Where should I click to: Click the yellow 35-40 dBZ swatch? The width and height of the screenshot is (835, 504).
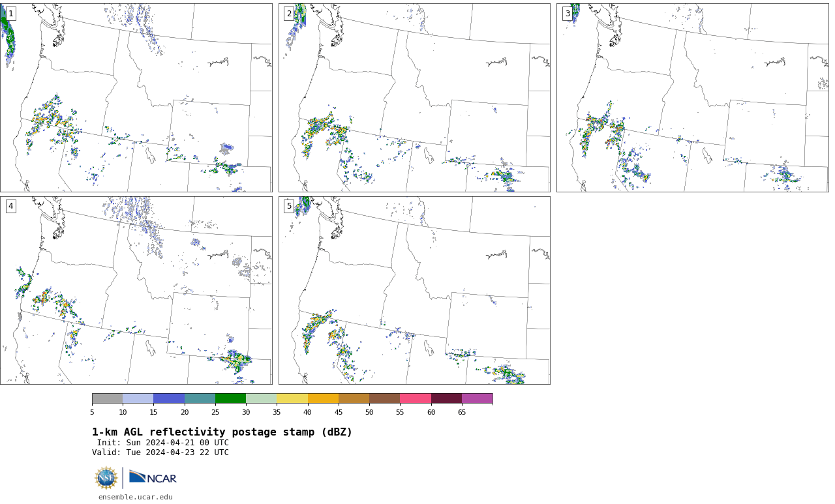pos(292,398)
